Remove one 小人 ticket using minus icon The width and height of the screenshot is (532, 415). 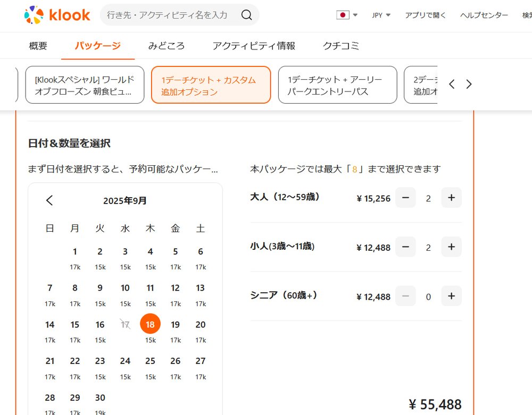point(405,247)
